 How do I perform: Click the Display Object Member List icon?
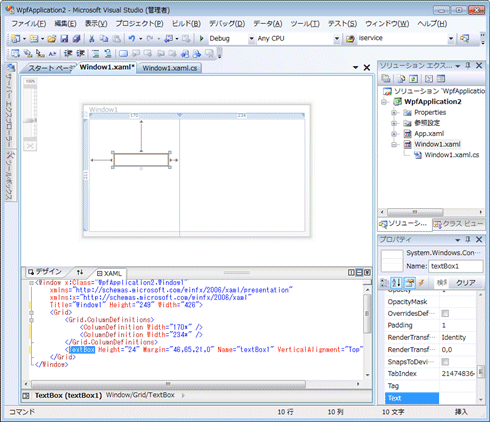[15, 53]
